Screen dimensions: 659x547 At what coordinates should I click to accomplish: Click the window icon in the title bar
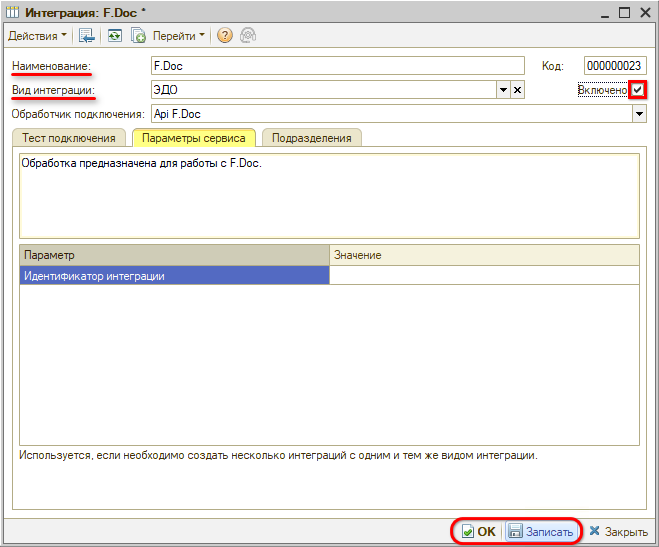point(13,13)
